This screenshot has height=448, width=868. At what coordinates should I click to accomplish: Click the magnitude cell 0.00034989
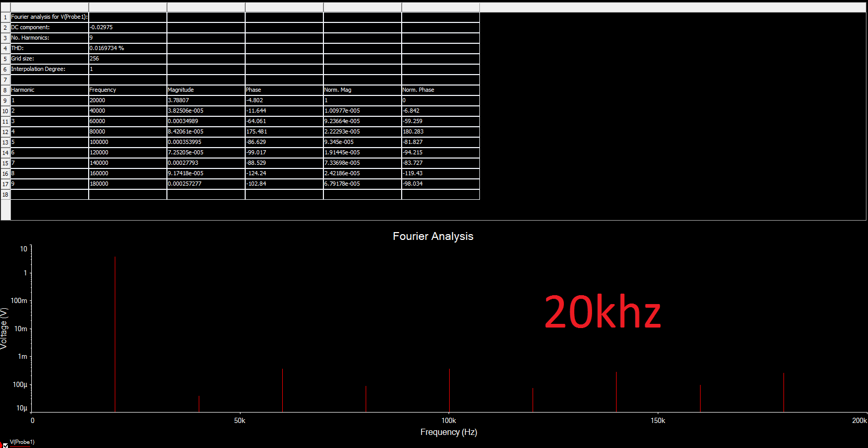point(206,122)
